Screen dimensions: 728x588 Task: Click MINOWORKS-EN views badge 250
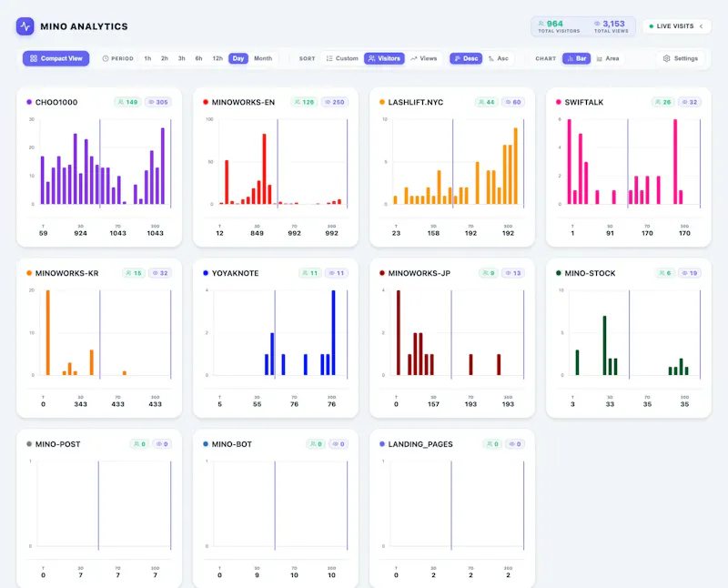coord(334,102)
